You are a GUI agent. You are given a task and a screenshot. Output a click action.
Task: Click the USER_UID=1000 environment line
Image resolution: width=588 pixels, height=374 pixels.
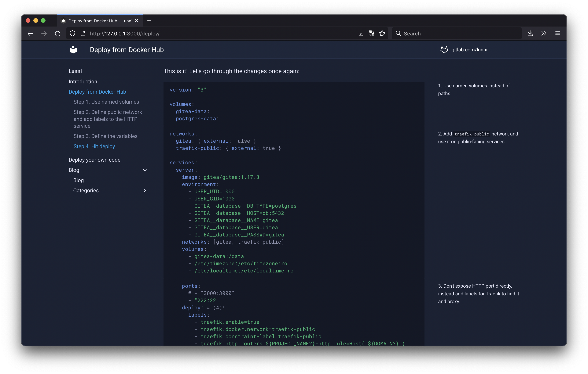point(211,192)
